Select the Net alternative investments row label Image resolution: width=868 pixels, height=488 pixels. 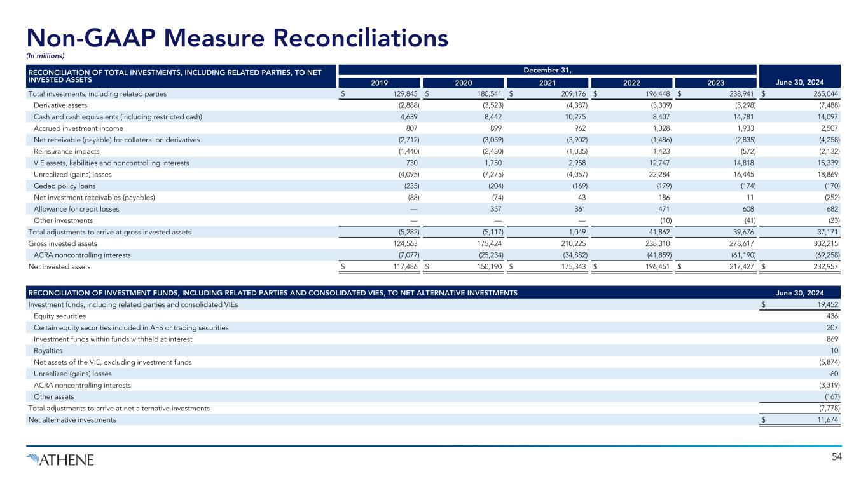pos(72,420)
